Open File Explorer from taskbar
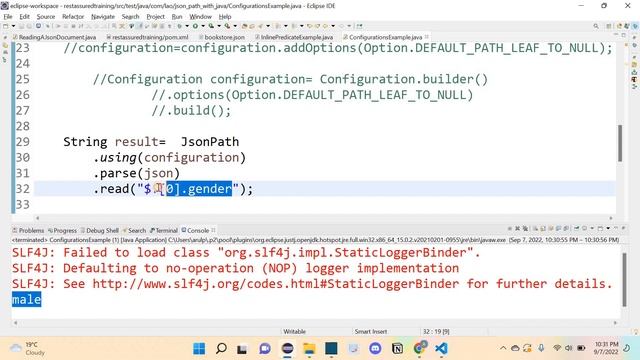 coord(309,349)
